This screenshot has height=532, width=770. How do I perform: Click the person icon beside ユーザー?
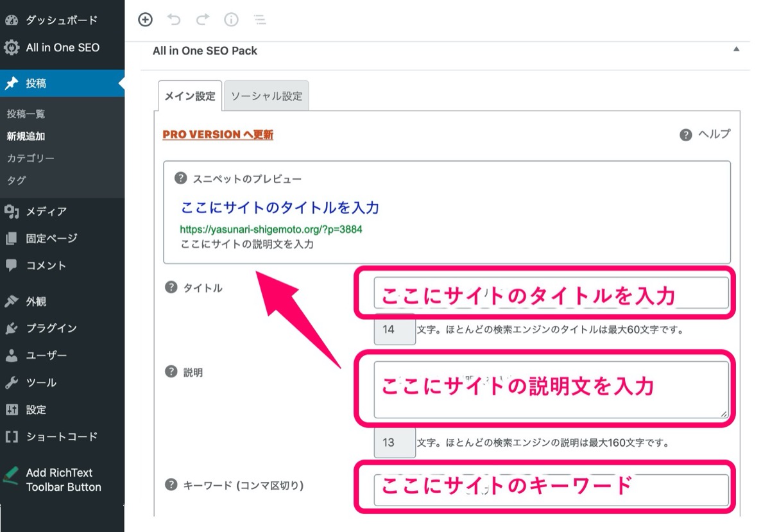tap(12, 355)
